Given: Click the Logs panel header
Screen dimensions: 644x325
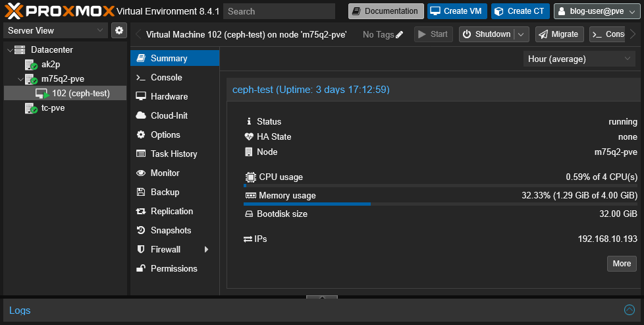Looking at the screenshot, I should click(322, 310).
